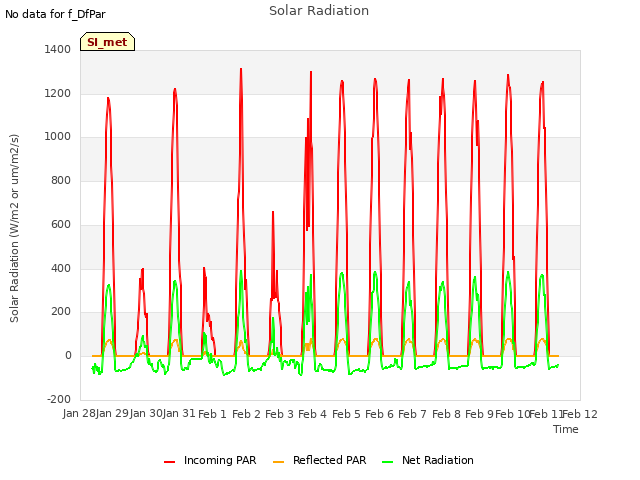This screenshot has height=480, width=640.
Task: Click the Jan 30 Incoming PAR peak near 400
Action: pos(142,270)
